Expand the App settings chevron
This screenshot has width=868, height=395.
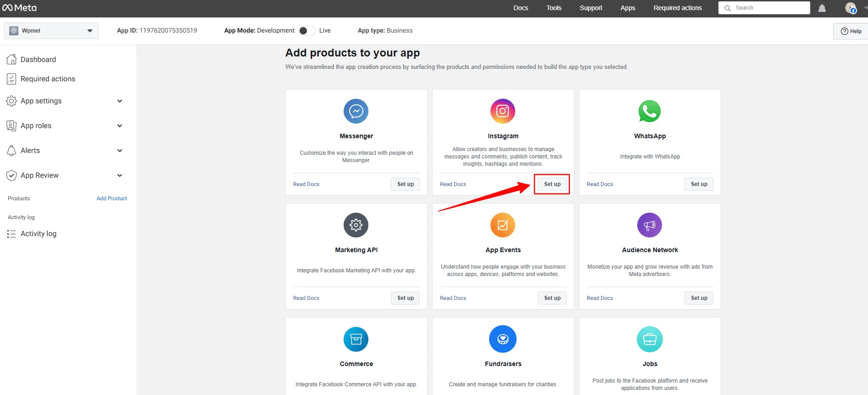(x=120, y=101)
